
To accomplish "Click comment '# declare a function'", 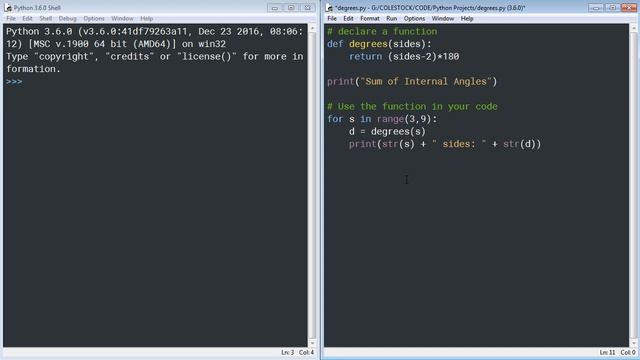I will pyautogui.click(x=382, y=31).
